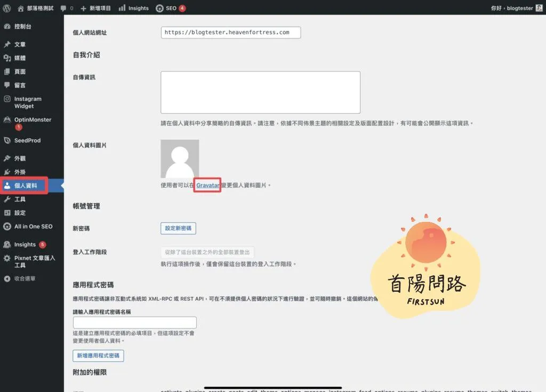Open SEO menu in top admin bar
This screenshot has width=546, height=392.
170,8
